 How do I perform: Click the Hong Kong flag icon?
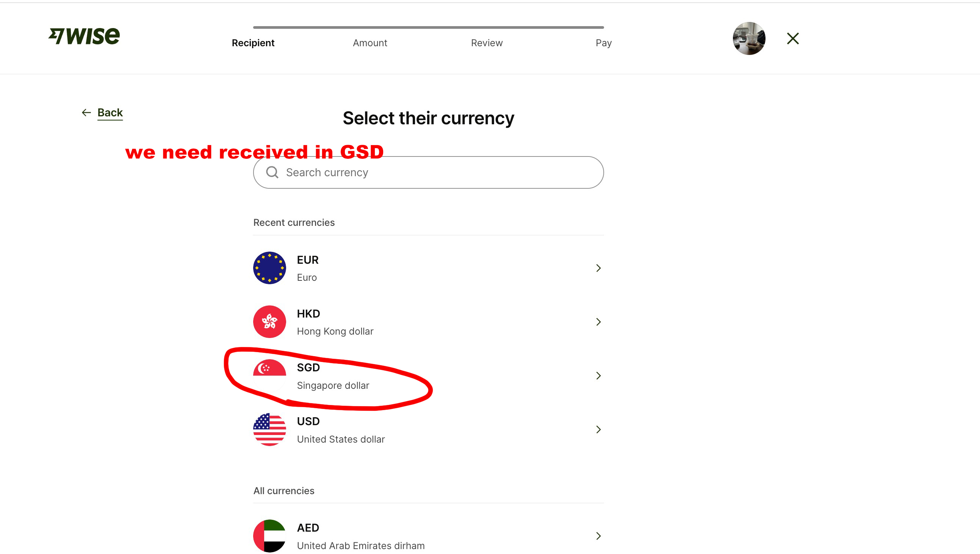(x=269, y=322)
